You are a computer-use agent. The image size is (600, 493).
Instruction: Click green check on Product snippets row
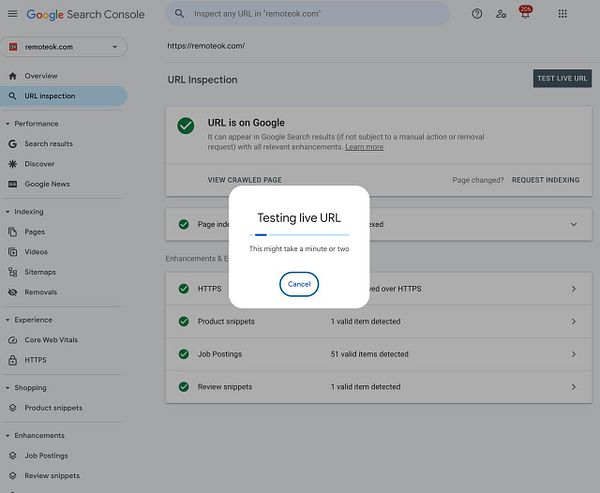(x=184, y=321)
